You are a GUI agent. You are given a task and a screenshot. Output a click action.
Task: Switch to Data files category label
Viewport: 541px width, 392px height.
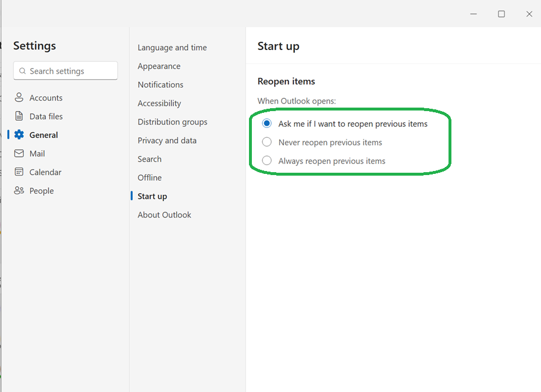pos(46,117)
